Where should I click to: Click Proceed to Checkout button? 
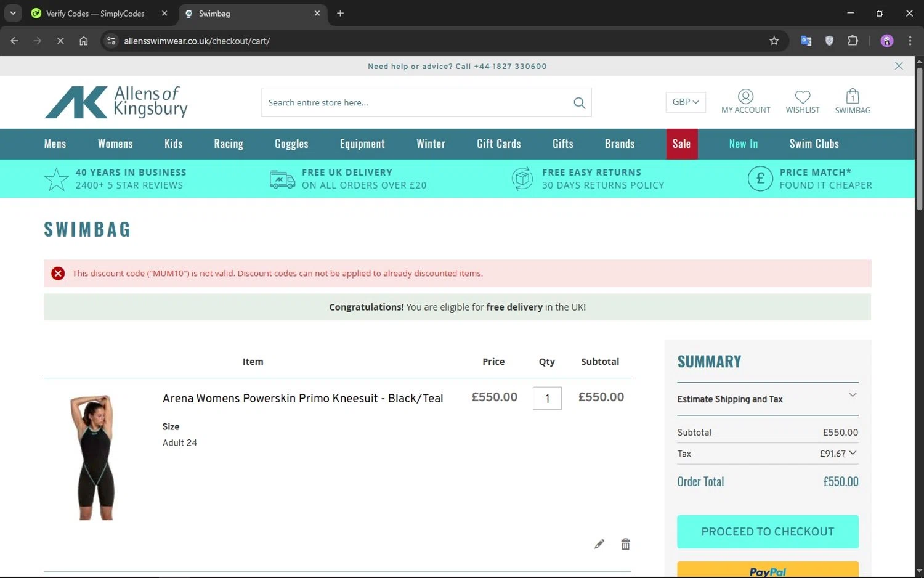(768, 532)
